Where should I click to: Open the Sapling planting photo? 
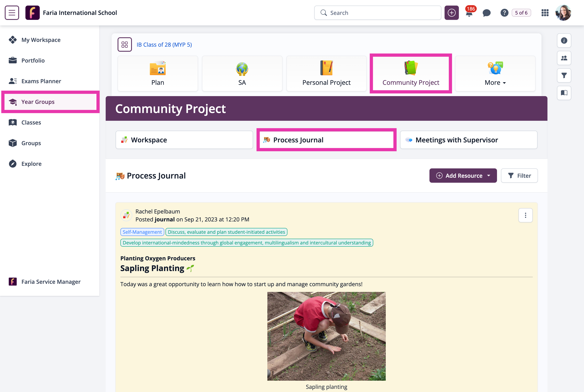tap(327, 336)
